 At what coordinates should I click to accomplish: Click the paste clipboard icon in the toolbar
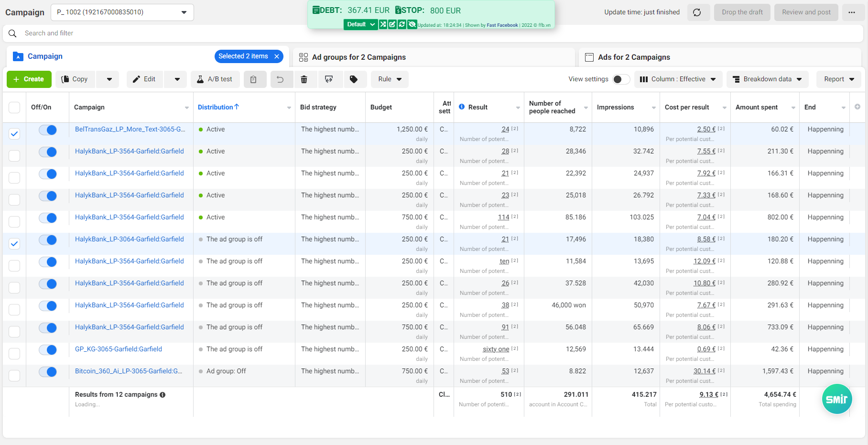(x=253, y=79)
